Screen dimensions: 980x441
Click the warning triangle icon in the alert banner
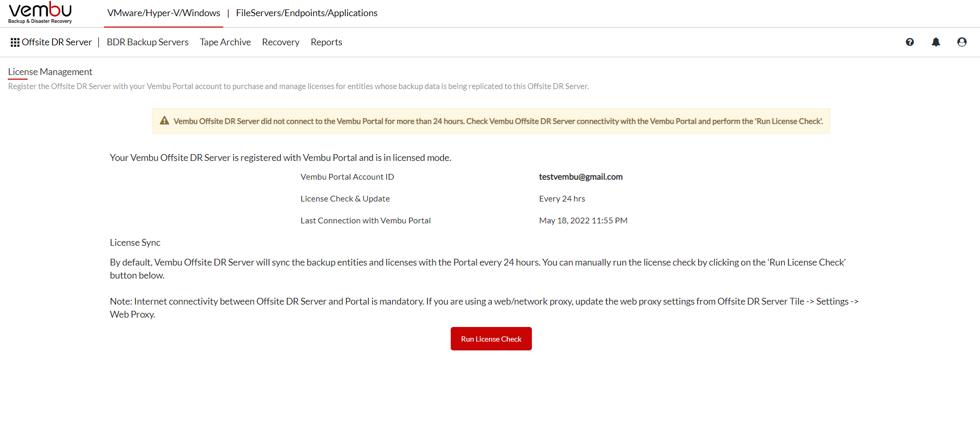pyautogui.click(x=164, y=121)
